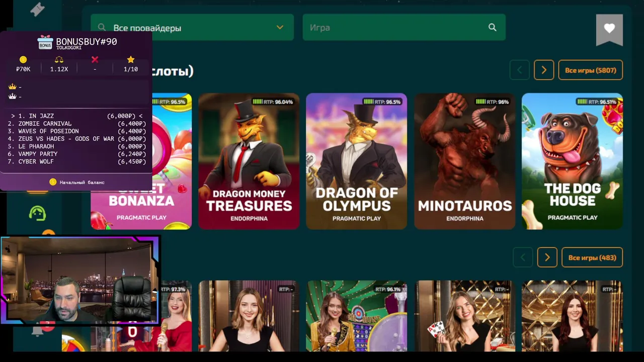Image resolution: width=644 pixels, height=362 pixels.
Task: Click the search magnifier icon in game field
Action: (x=493, y=27)
